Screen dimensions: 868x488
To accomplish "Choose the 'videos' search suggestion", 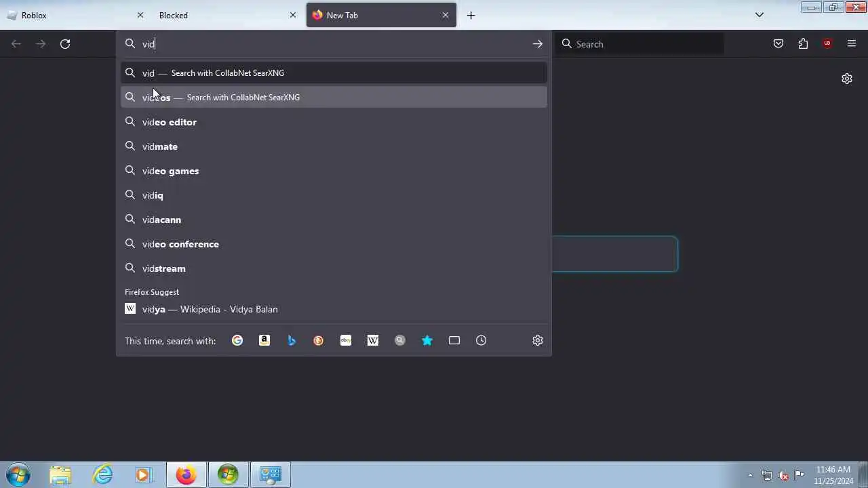I will pos(334,97).
